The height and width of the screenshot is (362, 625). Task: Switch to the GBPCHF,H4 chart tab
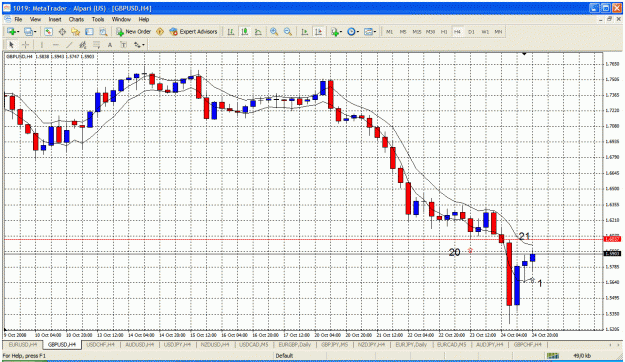click(x=528, y=344)
